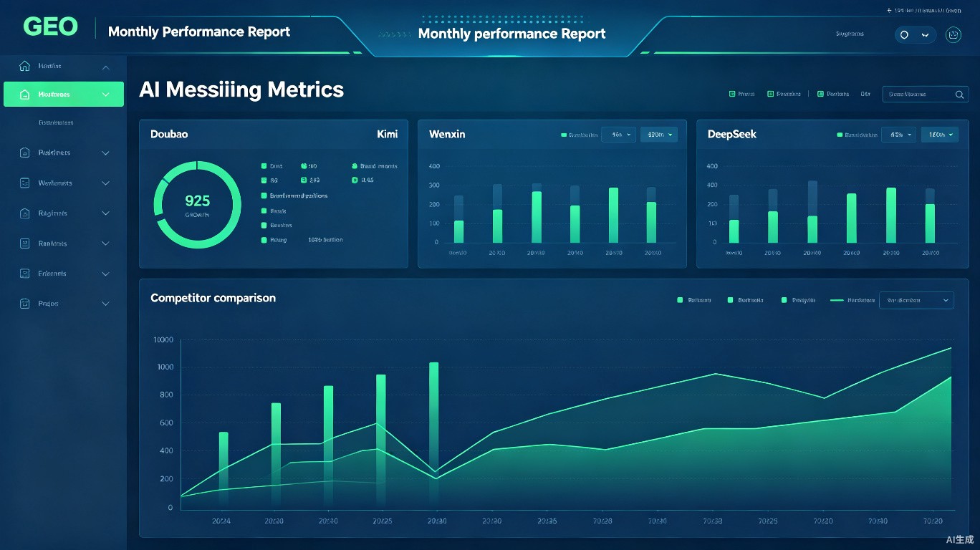The width and height of the screenshot is (980, 550).
Task: Click the Monthly Performance Report title next to GEO
Action: click(199, 32)
